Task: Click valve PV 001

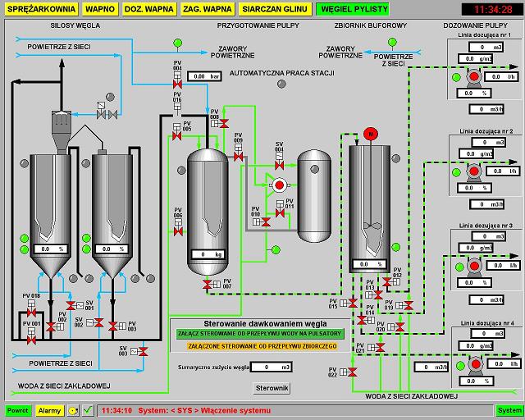Action: click(31, 340)
